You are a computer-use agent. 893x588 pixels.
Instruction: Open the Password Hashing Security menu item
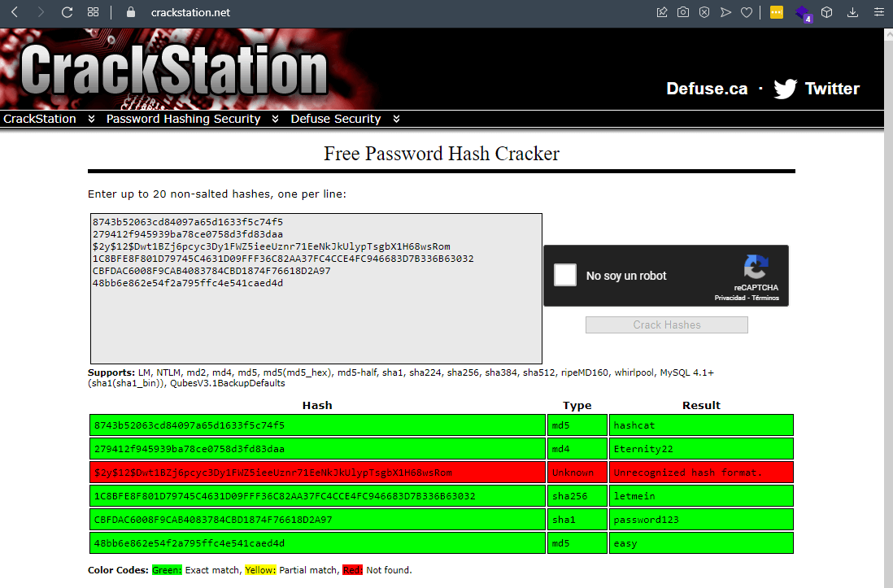tap(183, 119)
